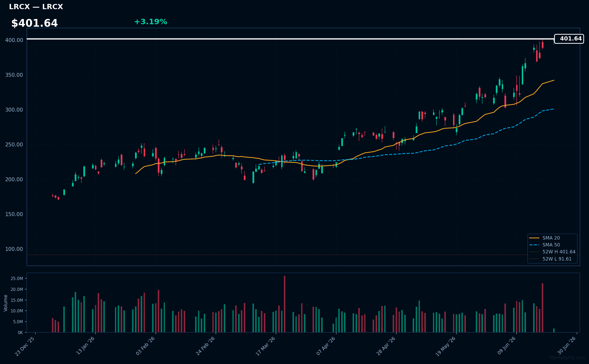
Task: Click the 200.00 price axis label
Action: [x=14, y=179]
